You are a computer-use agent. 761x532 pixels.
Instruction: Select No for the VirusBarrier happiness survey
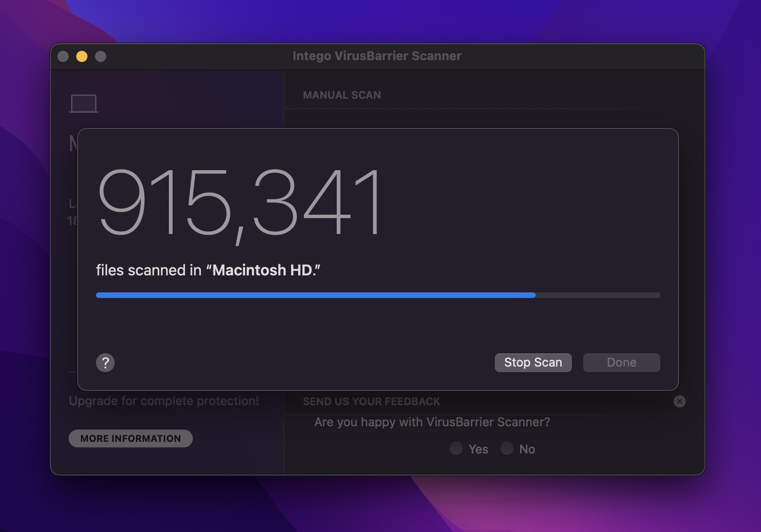click(x=507, y=449)
